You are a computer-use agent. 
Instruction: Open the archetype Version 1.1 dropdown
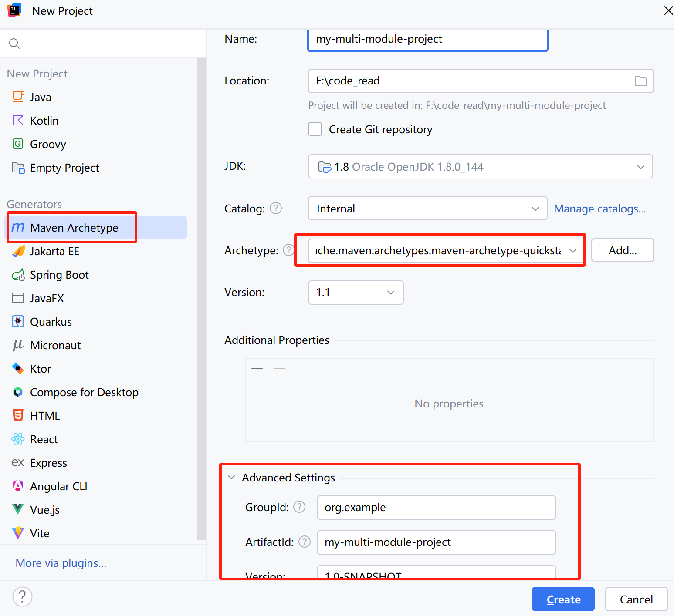(356, 293)
